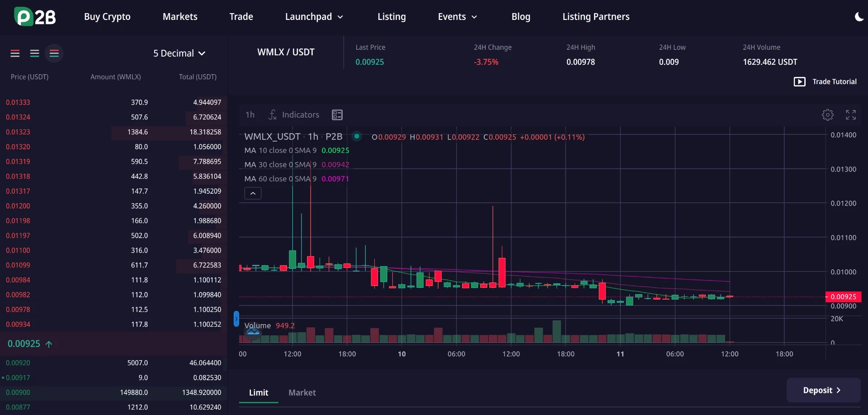The height and width of the screenshot is (415, 868).
Task: Click the P2B logo
Action: click(35, 17)
